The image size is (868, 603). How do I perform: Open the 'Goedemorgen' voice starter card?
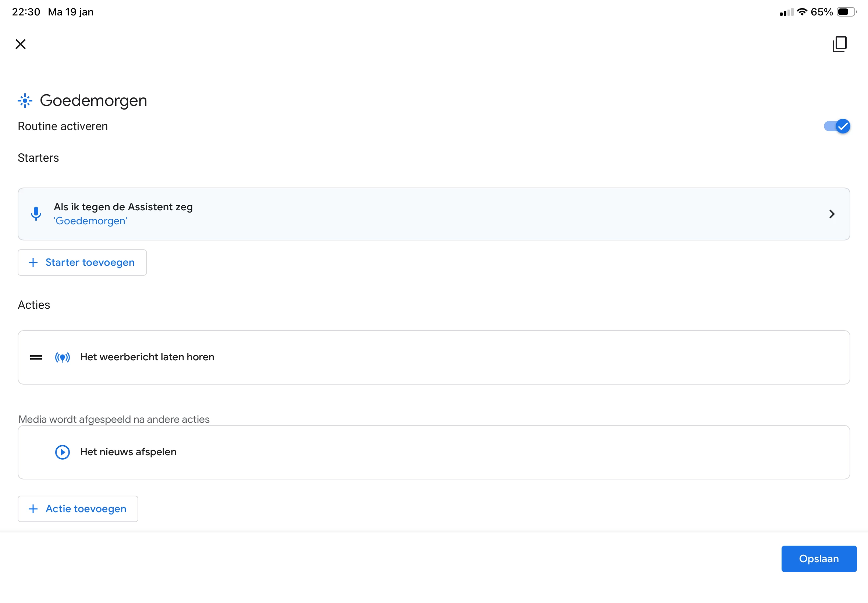[x=416, y=214]
